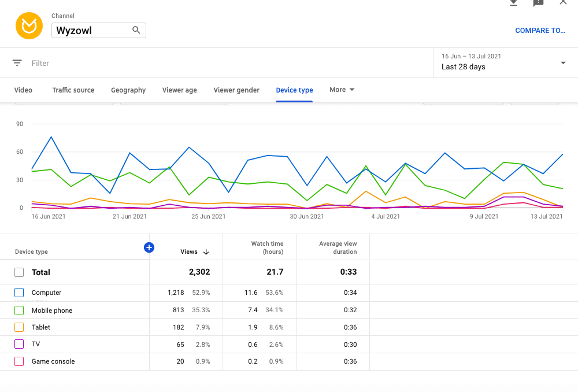The height and width of the screenshot is (392, 578).
Task: Switch to the Video tab
Action: [23, 90]
